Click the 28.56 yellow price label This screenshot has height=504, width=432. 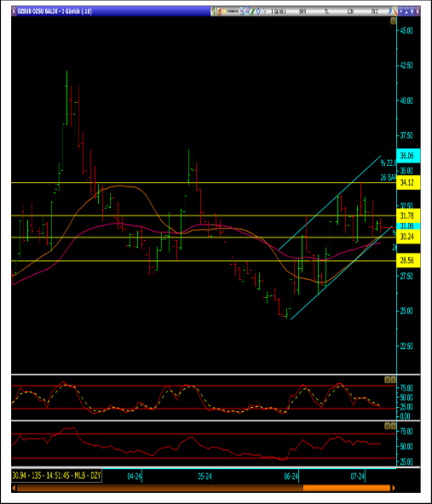pyautogui.click(x=408, y=261)
